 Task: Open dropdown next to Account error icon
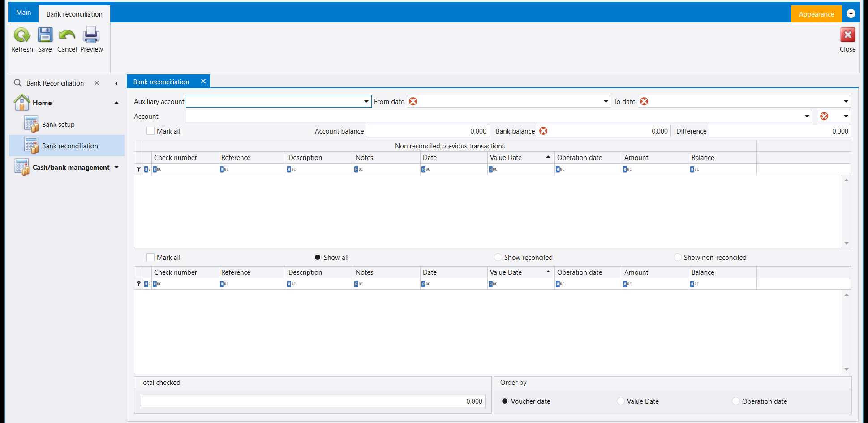click(x=846, y=116)
